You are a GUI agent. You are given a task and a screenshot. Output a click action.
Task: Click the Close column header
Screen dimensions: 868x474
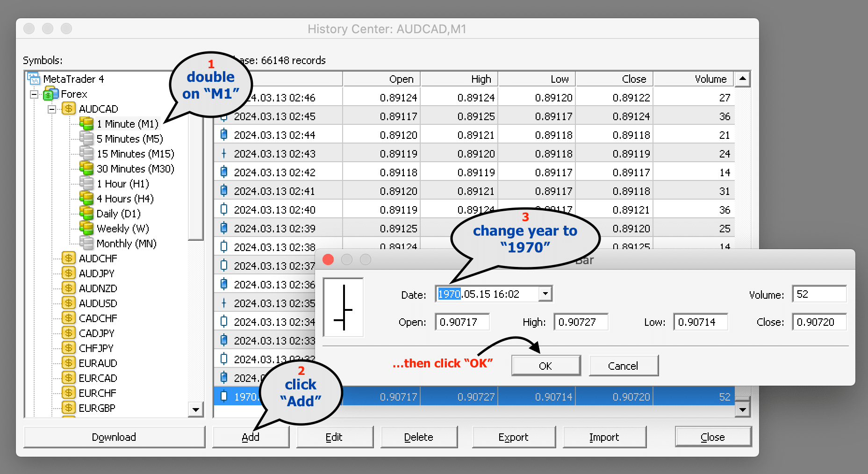point(614,79)
